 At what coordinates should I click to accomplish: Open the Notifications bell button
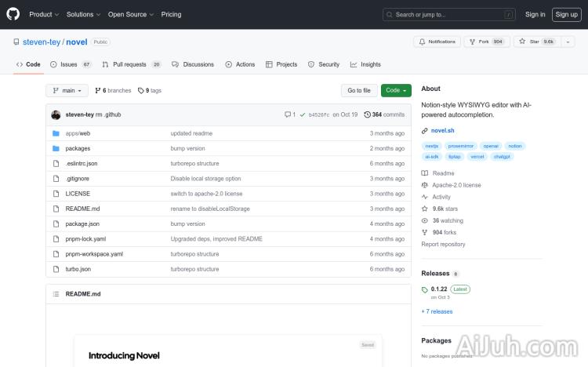coord(437,42)
